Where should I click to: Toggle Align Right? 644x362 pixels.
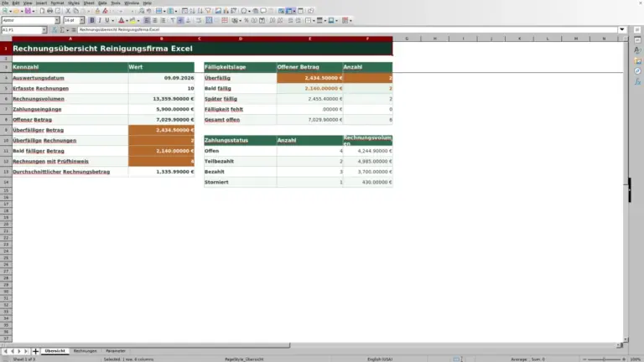pos(163,20)
